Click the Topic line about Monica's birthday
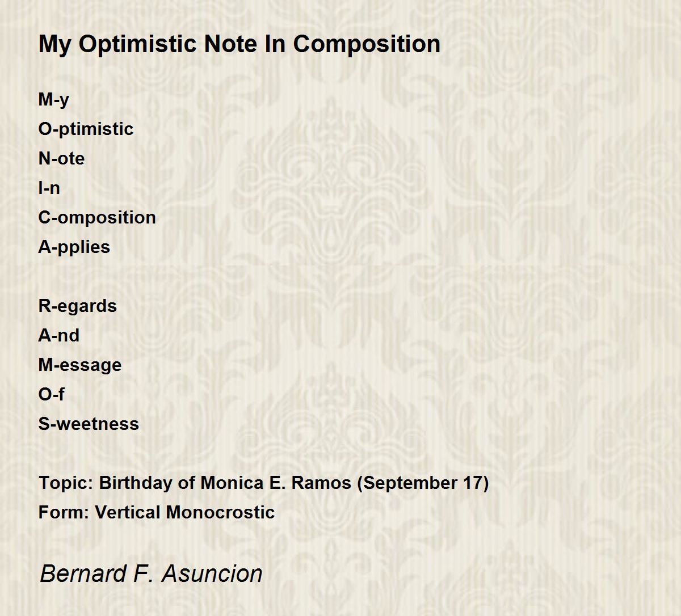681x616 pixels. pos(264,483)
